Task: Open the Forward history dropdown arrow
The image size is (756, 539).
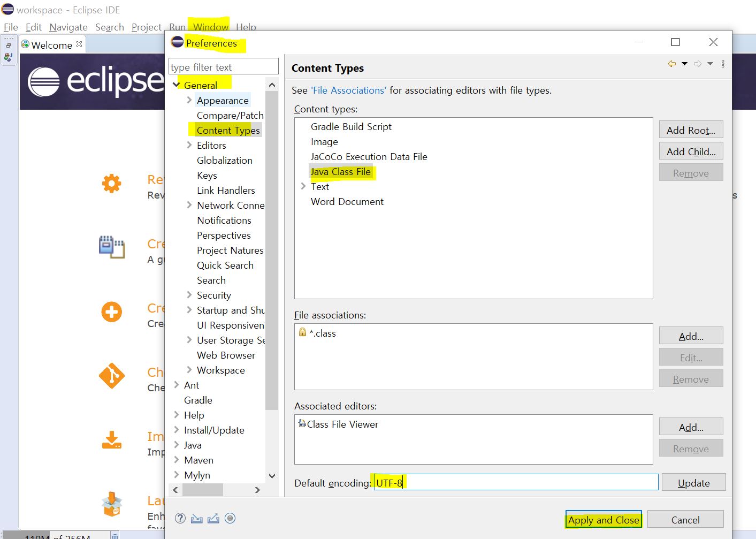Action: click(x=710, y=64)
